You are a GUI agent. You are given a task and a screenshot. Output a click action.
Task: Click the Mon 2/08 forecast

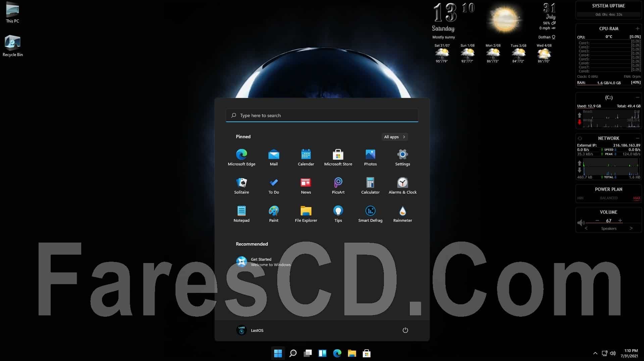coord(493,53)
